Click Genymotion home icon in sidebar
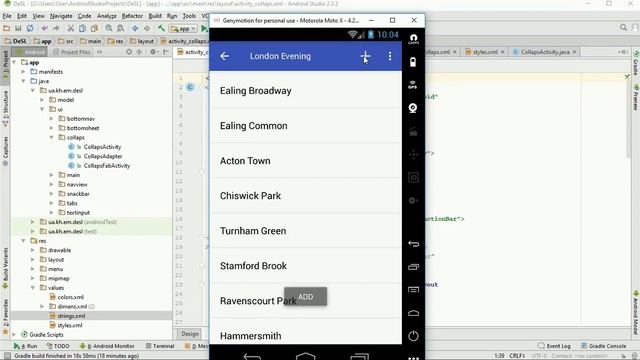Screen dimensions: 640x360 click(413, 313)
